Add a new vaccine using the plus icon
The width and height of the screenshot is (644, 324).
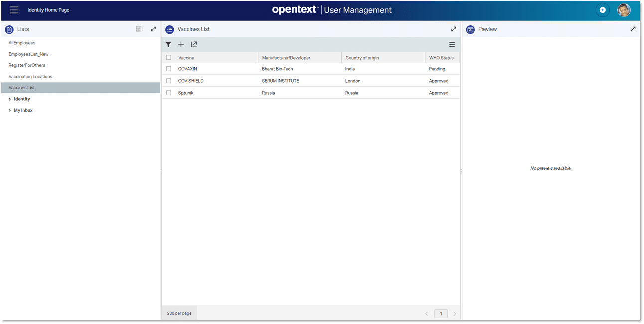point(181,44)
